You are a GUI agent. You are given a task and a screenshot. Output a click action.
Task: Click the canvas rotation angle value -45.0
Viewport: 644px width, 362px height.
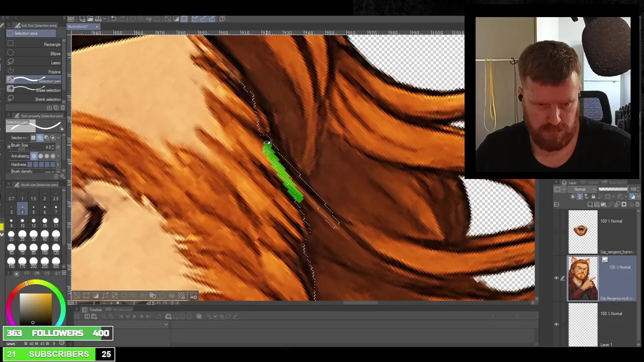[150, 303]
